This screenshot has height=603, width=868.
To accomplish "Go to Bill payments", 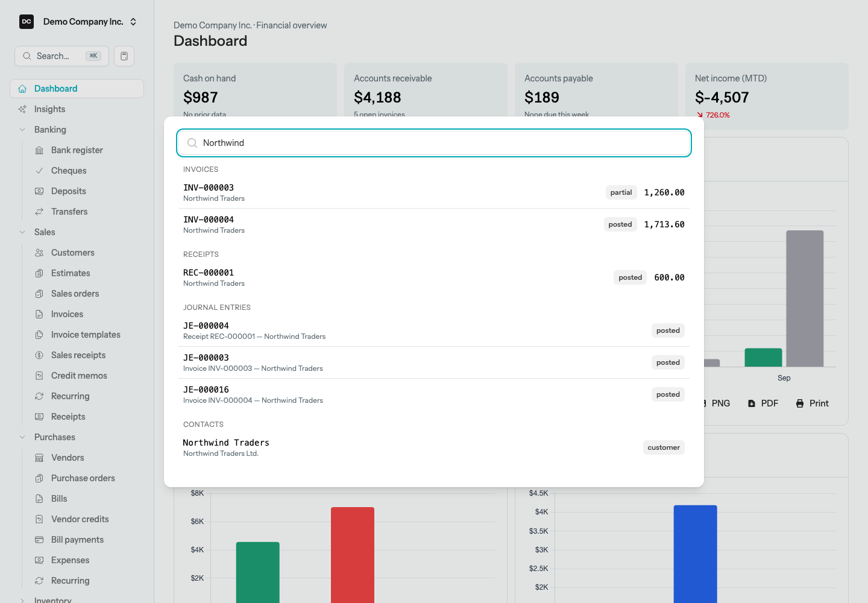I will coord(85,540).
